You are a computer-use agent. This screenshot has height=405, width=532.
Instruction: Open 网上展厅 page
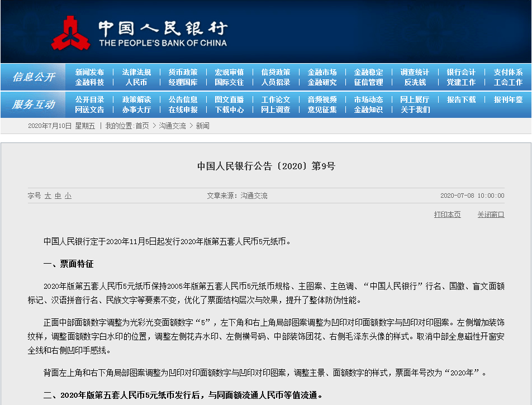point(415,100)
